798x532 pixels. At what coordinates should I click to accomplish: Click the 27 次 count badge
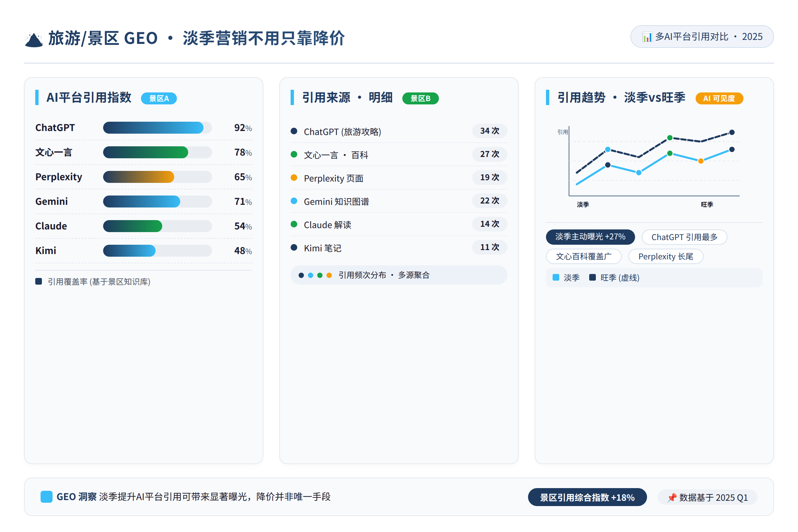(x=489, y=154)
